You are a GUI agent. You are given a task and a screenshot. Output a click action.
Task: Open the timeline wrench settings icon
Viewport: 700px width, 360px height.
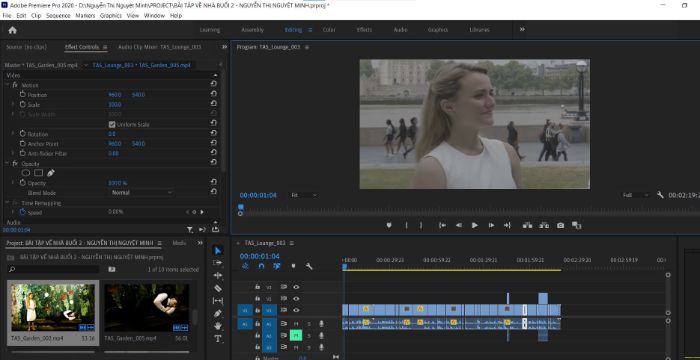click(x=309, y=266)
